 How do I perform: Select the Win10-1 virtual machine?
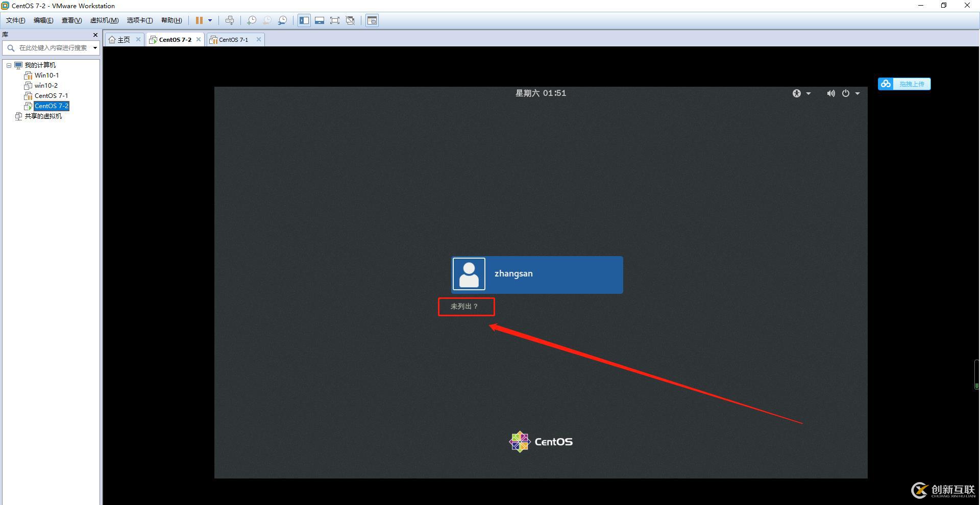tap(46, 75)
